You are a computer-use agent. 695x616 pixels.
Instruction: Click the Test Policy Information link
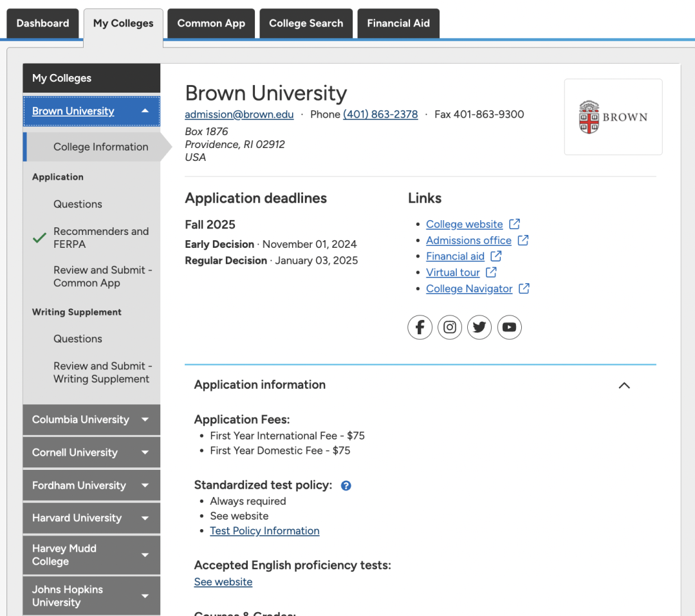coord(264,531)
